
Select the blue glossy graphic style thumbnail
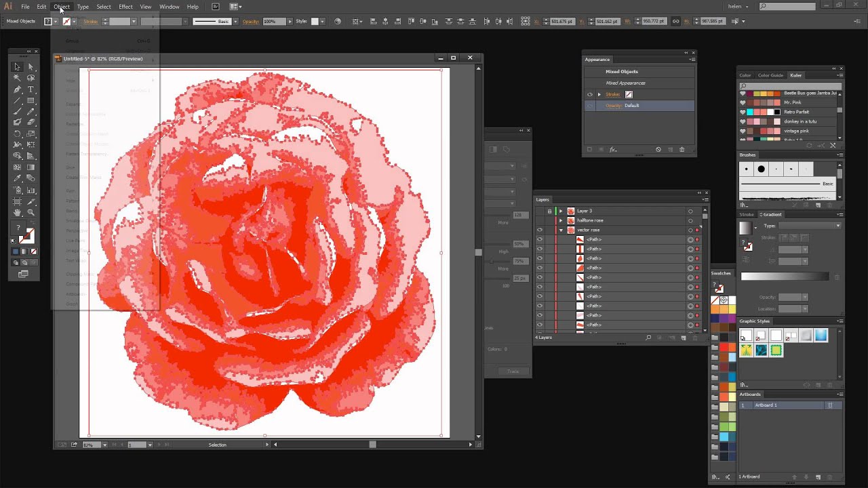pyautogui.click(x=821, y=335)
